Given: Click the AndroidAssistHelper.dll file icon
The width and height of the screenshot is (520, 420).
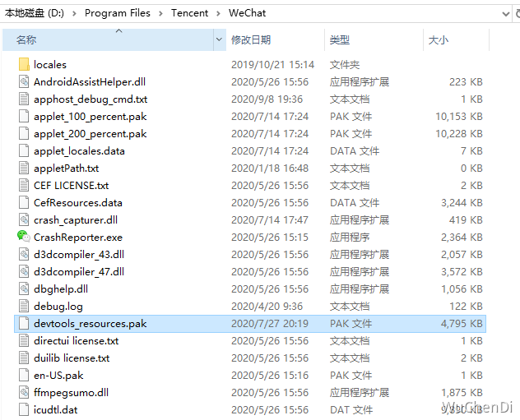Looking at the screenshot, I should (x=24, y=81).
